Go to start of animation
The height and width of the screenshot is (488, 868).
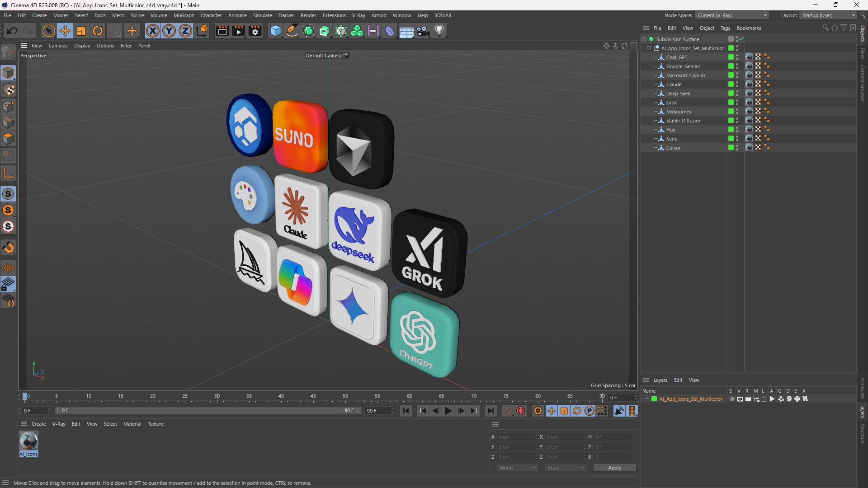[406, 411]
